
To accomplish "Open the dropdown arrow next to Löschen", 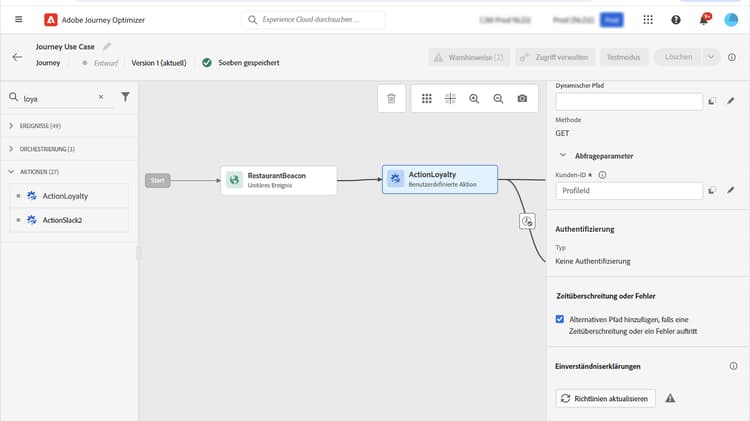I will 711,57.
